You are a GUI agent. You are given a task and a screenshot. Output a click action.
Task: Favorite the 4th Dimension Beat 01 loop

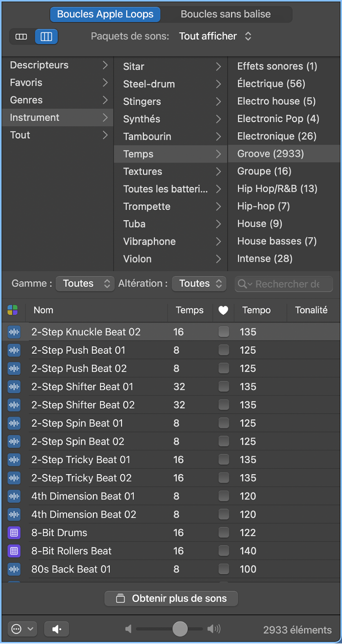click(224, 496)
